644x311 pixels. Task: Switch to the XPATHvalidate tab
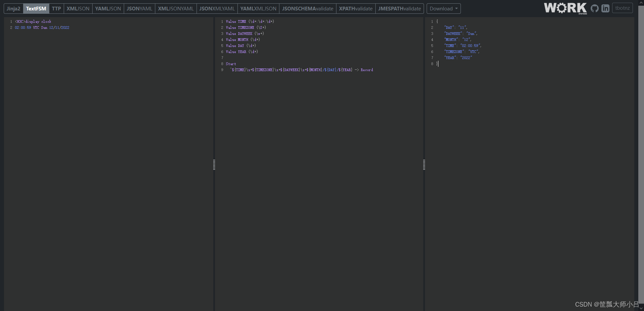tap(356, 9)
